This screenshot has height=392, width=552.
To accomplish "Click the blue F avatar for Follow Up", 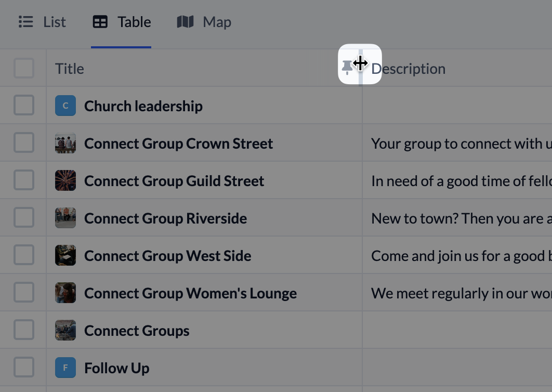I will coord(65,368).
